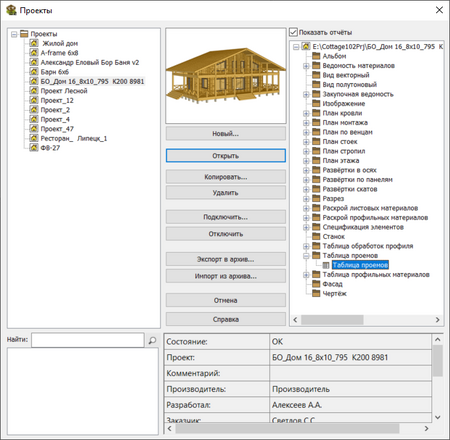Click the house model preview thumbnail
450x440 pixels.
click(226, 76)
